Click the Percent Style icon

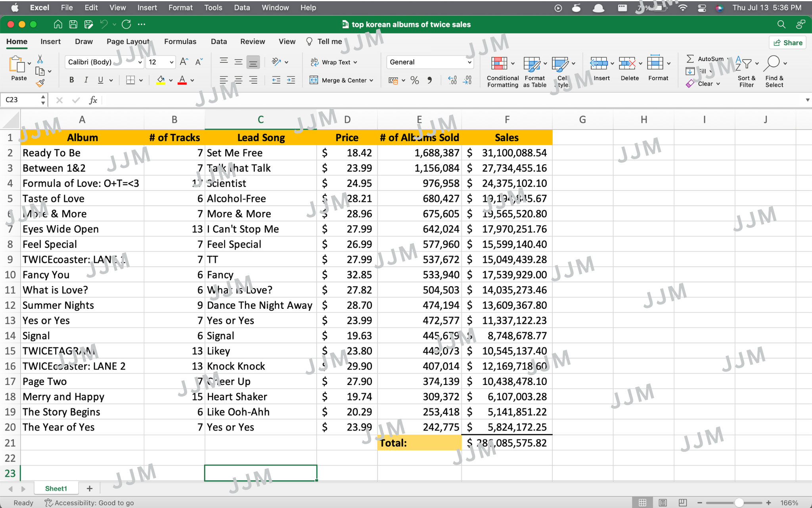415,81
